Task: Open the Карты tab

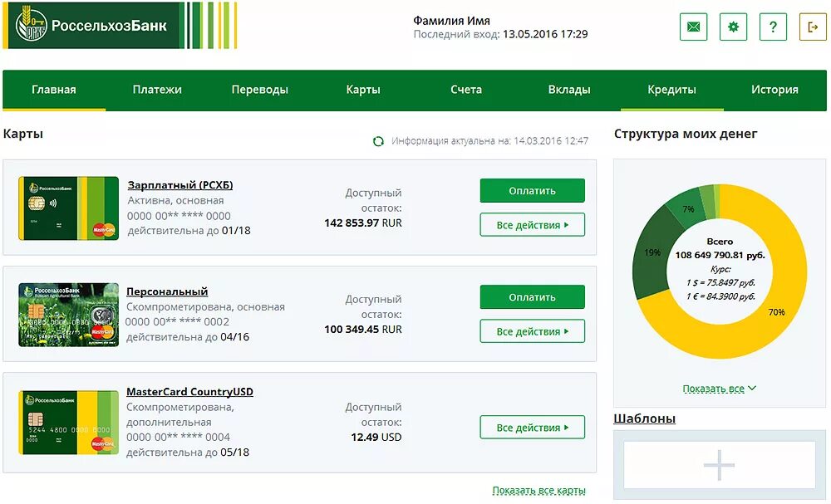Action: (x=363, y=90)
